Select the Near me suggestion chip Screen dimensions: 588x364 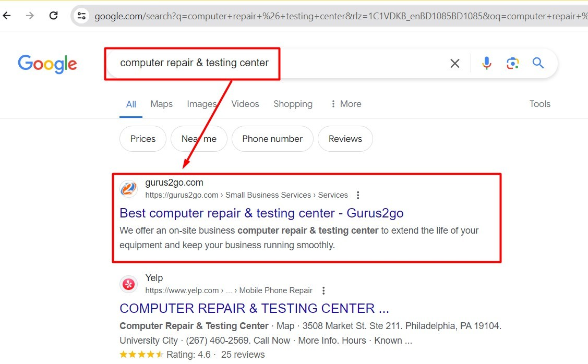pos(199,139)
